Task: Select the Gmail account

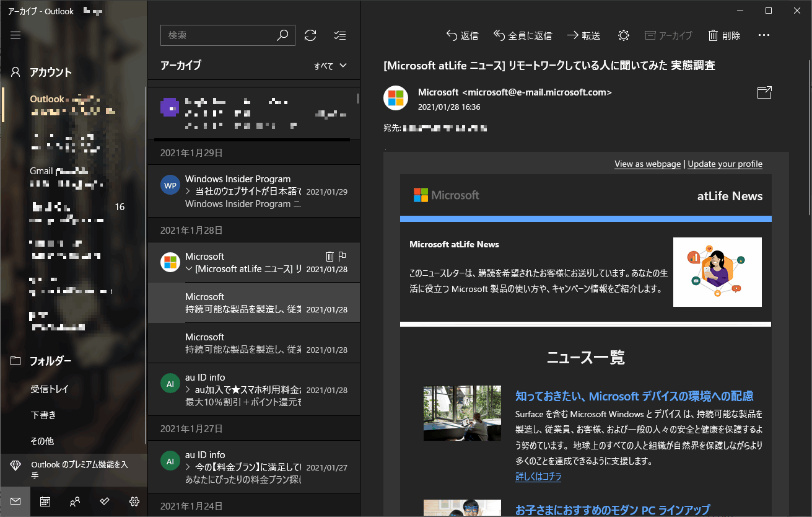Action: 74,177
